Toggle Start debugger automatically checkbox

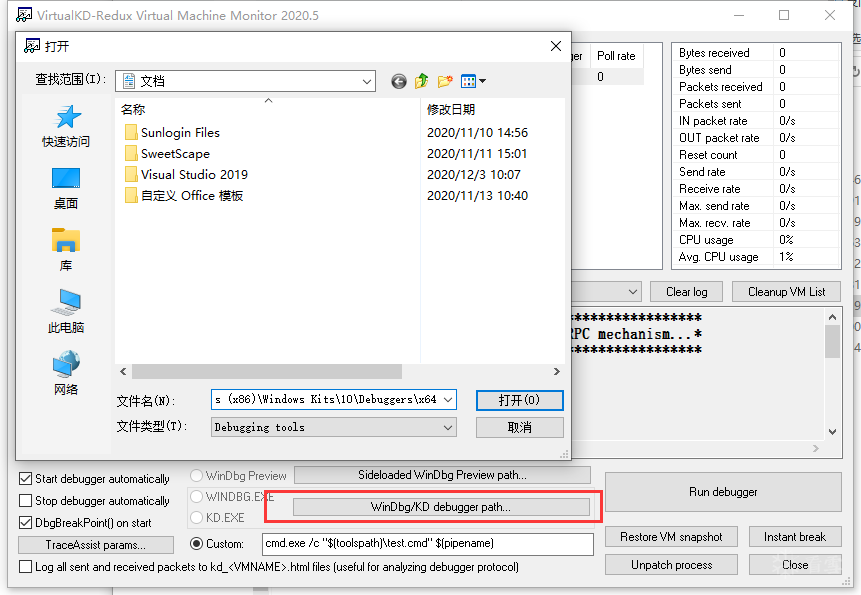click(x=25, y=479)
